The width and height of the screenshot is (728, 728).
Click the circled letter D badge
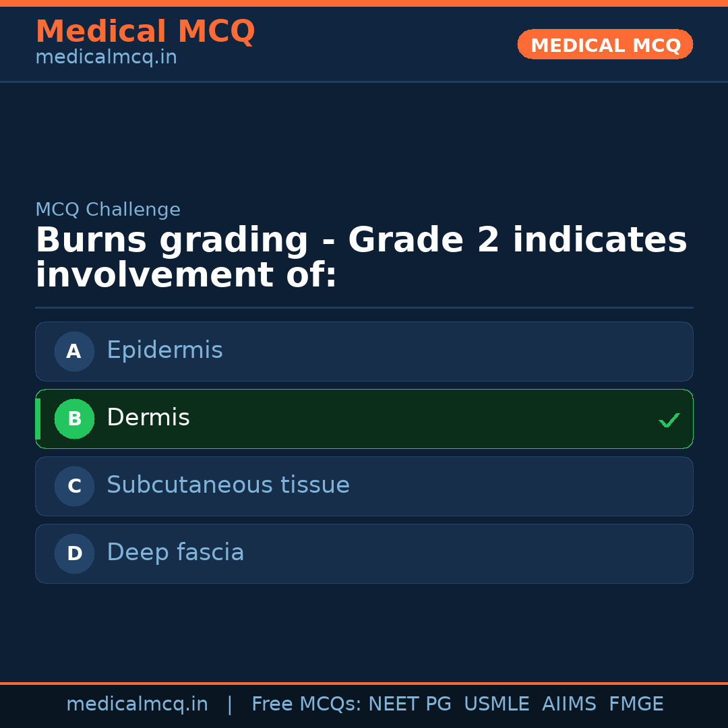[74, 553]
